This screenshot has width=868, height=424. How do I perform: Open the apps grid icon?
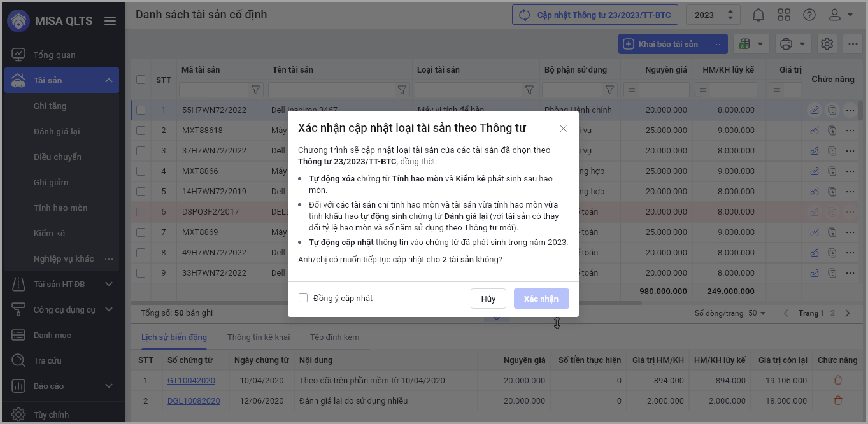tap(784, 15)
